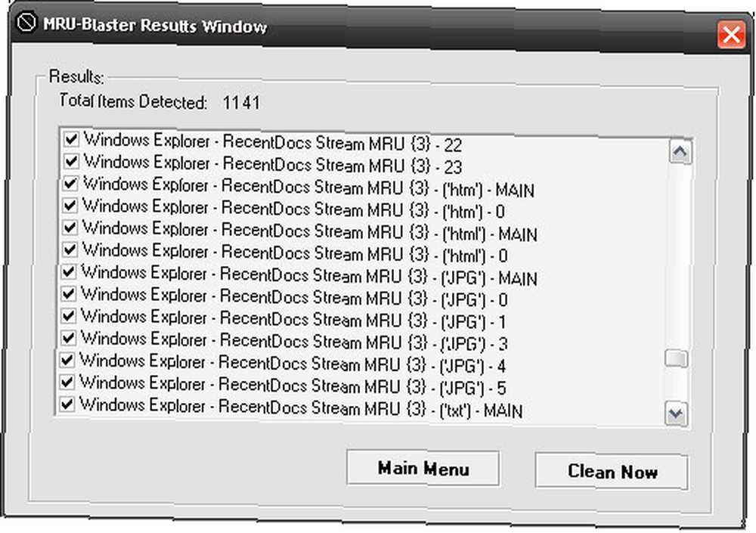Toggle checkbox for ('html') - MAIN entry
This screenshot has height=533, width=756.
[70, 228]
